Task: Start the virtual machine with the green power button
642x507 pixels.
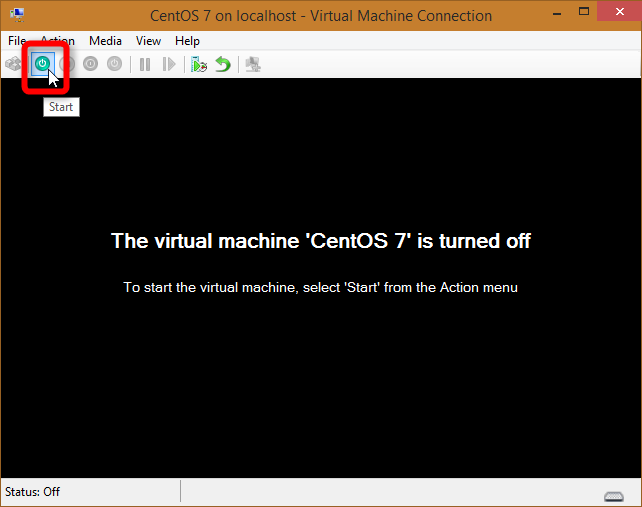Action: click(x=43, y=64)
